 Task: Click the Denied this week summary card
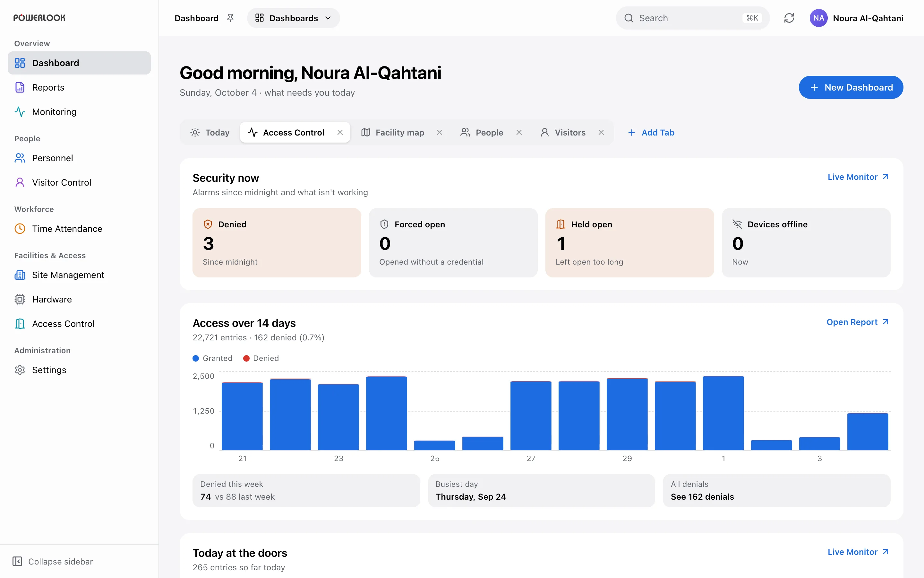pyautogui.click(x=306, y=491)
